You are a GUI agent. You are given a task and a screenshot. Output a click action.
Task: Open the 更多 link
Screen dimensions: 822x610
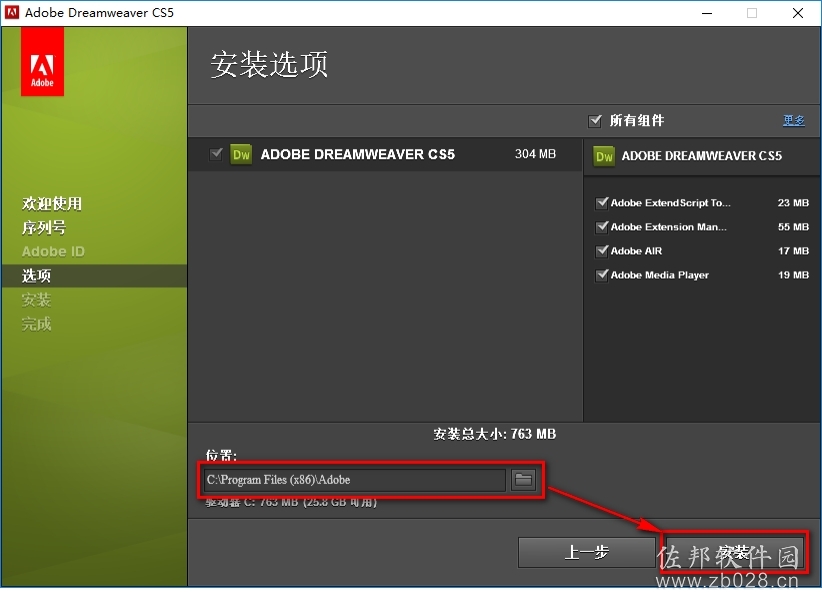click(794, 121)
